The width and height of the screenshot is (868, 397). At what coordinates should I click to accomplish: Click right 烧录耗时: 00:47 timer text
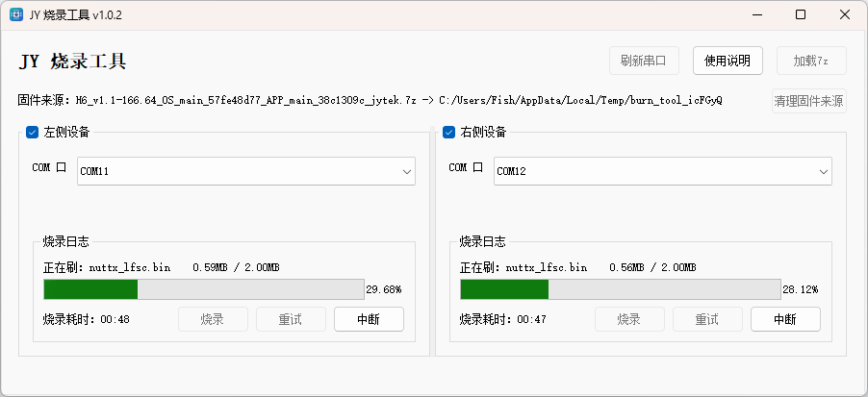(503, 319)
